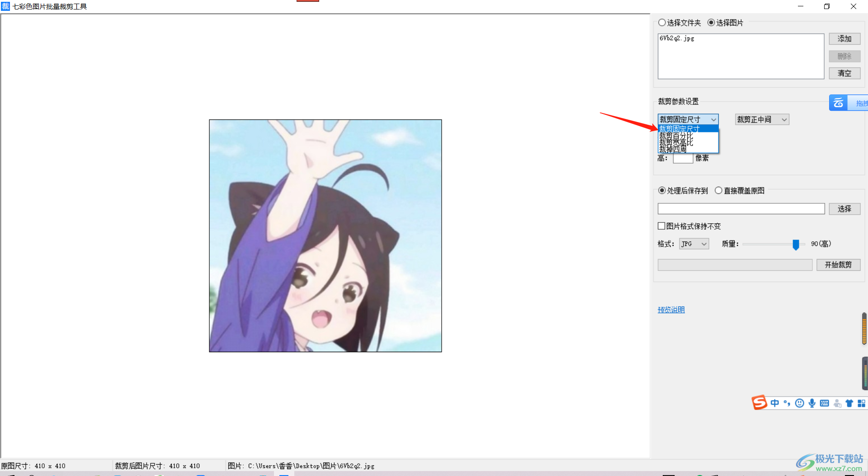Open the Sogou toolbox grid icon
This screenshot has width=868, height=476.
(862, 403)
